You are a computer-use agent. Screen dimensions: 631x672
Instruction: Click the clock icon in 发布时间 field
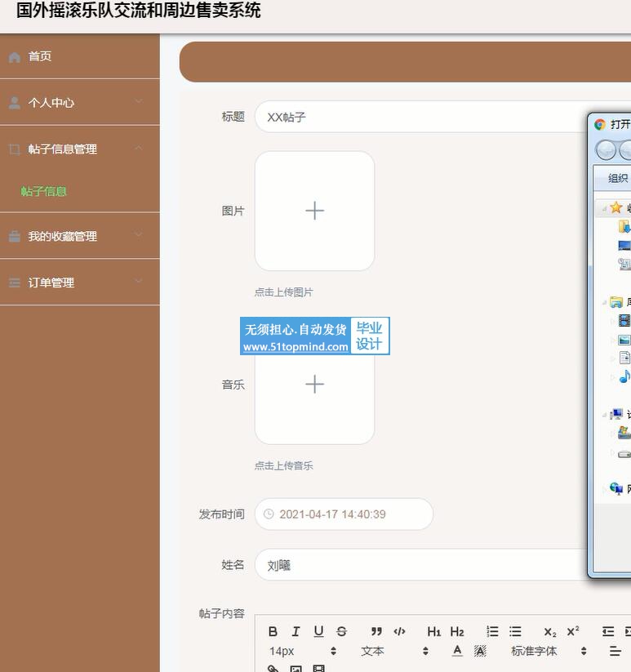coord(269,514)
